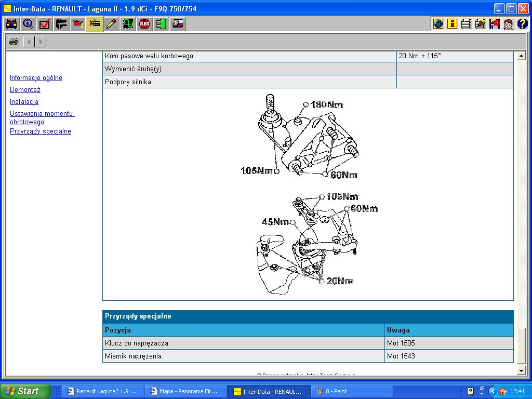Viewport: 532px width, 399px height.
Task: Select the 'Mot 1505' cell
Action: coord(449,343)
